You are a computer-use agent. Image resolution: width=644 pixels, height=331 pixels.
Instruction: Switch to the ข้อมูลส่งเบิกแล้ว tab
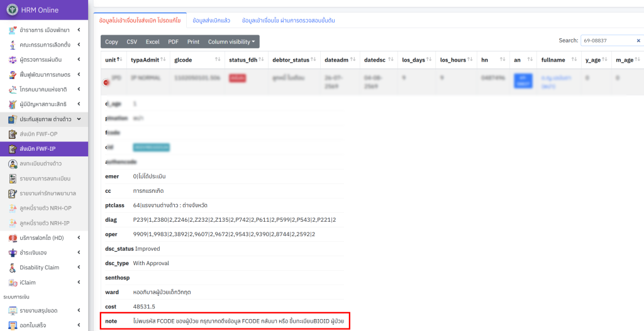[211, 20]
